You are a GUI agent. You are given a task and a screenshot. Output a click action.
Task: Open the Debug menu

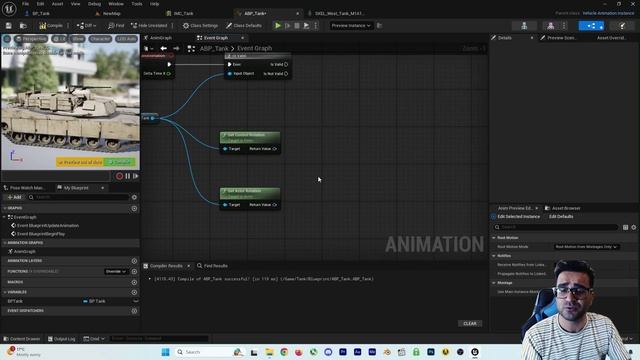point(94,4)
